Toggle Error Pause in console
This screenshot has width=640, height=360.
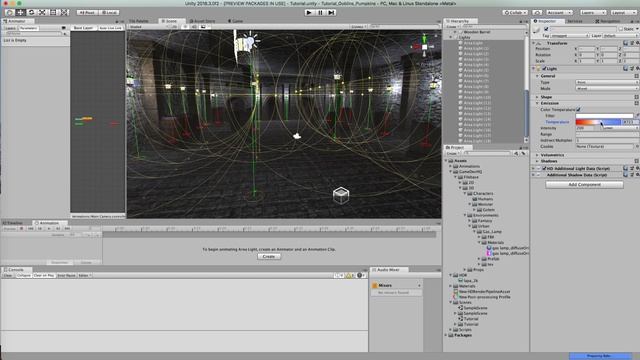pyautogui.click(x=66, y=276)
